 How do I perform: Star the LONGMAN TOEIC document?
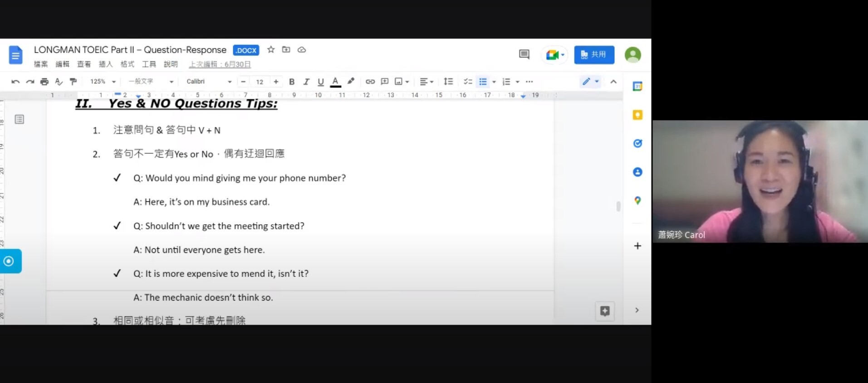271,49
